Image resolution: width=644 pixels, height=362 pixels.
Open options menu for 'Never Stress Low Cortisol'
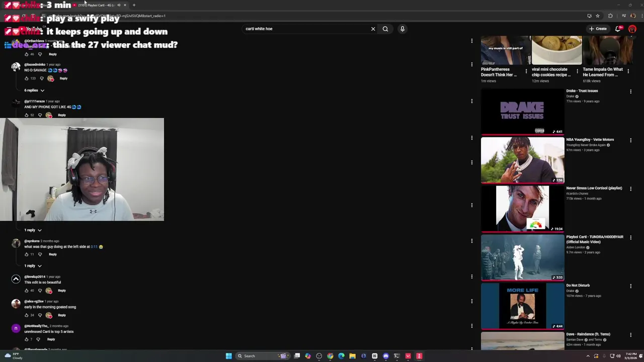coord(630,189)
